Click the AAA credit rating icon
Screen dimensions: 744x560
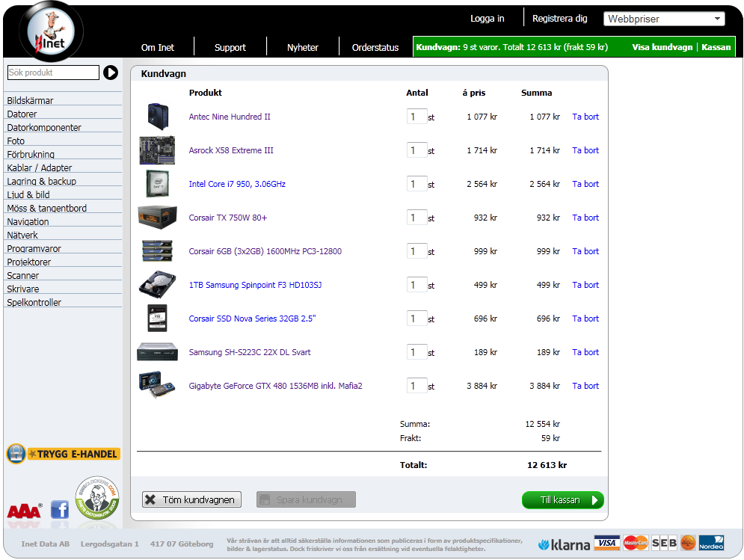click(23, 511)
